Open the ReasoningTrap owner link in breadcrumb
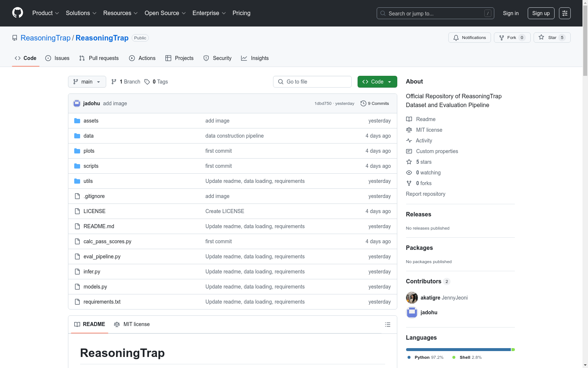Viewport: 588px width, 368px height. click(x=46, y=38)
